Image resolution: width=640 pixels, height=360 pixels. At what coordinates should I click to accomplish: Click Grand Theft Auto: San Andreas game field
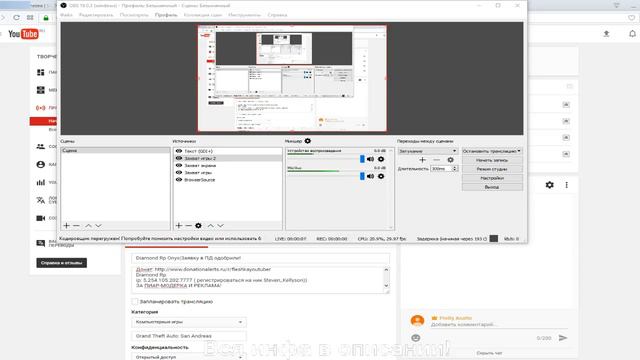click(189, 336)
